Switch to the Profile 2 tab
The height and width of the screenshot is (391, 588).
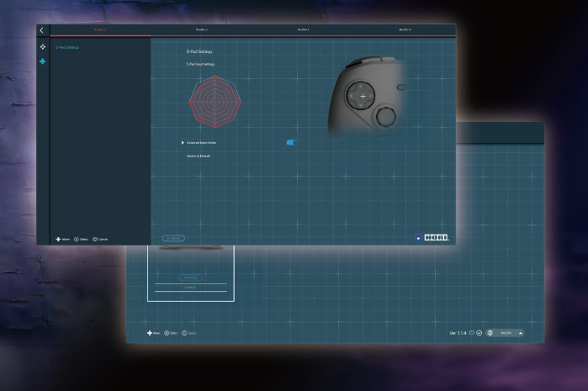(x=202, y=29)
